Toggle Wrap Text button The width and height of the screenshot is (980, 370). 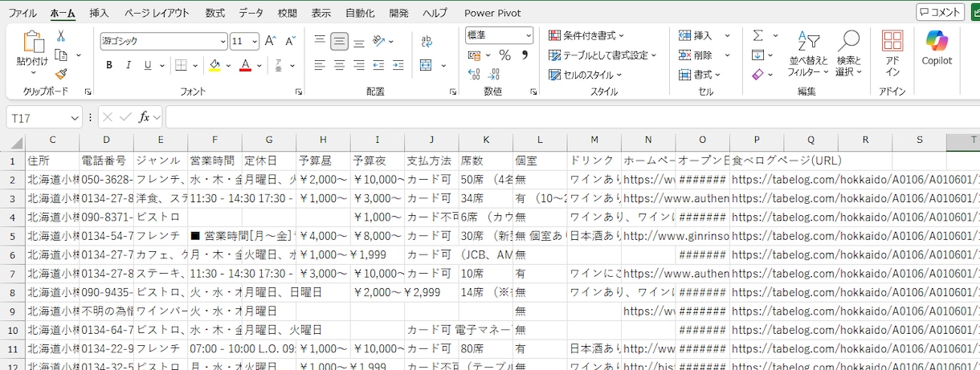(x=426, y=41)
